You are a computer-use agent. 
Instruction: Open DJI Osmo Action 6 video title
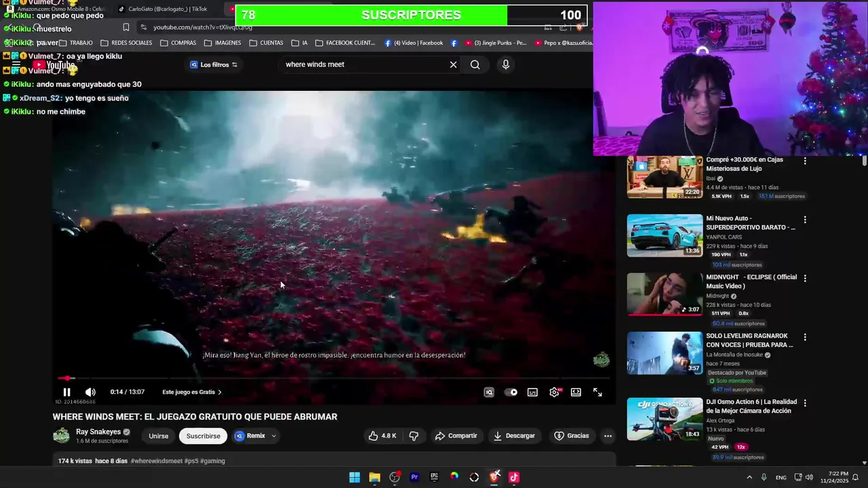click(x=751, y=406)
